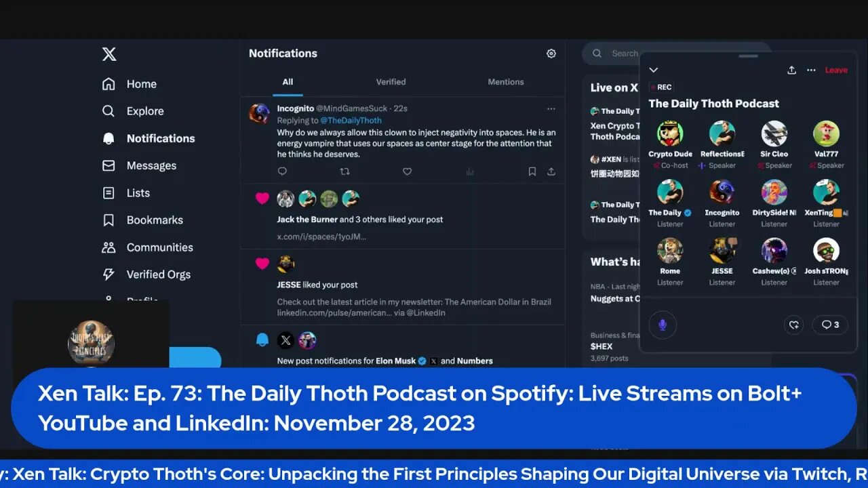Select DirtySide listener avatar

(x=774, y=192)
